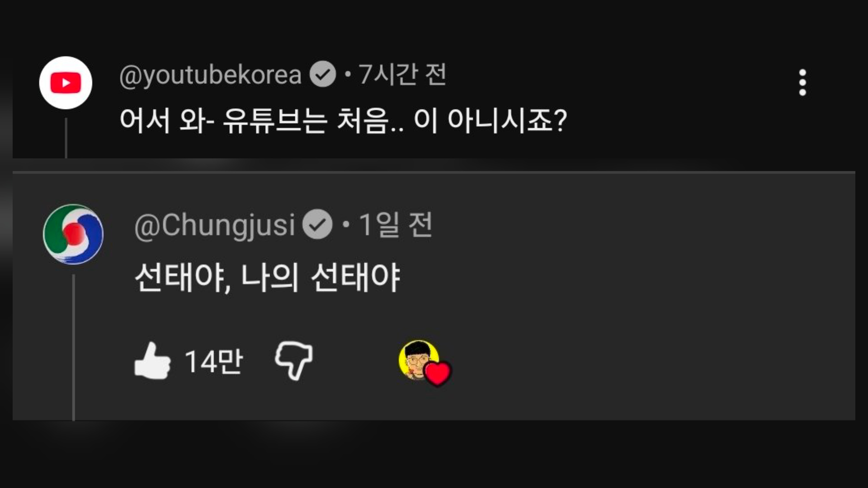Click the "1일 전" timestamp
This screenshot has width=868, height=488.
coord(395,225)
